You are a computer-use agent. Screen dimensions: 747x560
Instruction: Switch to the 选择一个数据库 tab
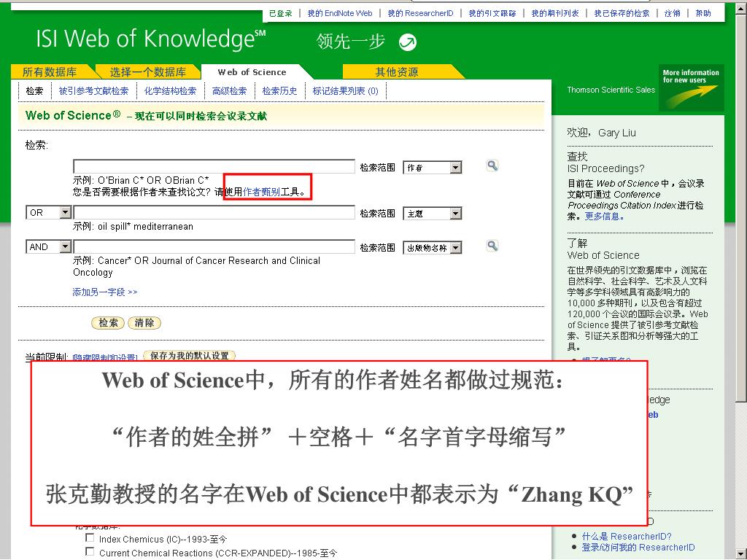pos(147,72)
